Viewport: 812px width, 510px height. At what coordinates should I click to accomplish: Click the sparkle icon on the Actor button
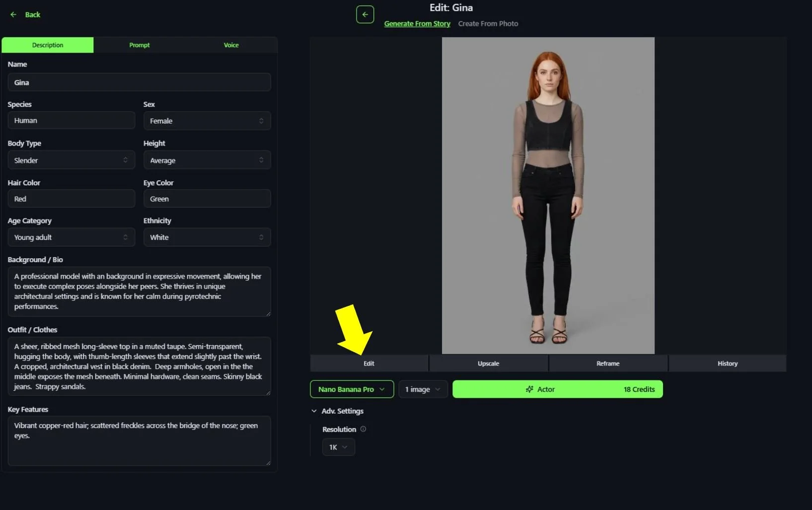pyautogui.click(x=528, y=389)
